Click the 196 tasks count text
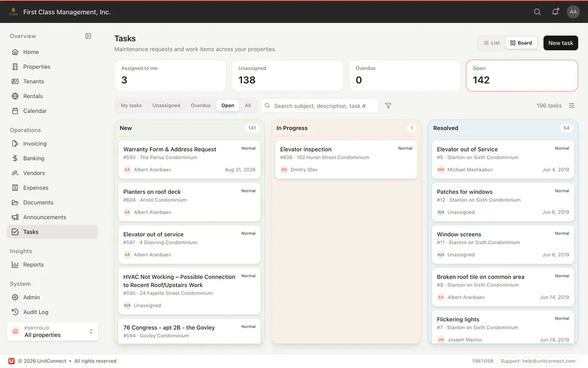Image resolution: width=588 pixels, height=368 pixels. [549, 106]
